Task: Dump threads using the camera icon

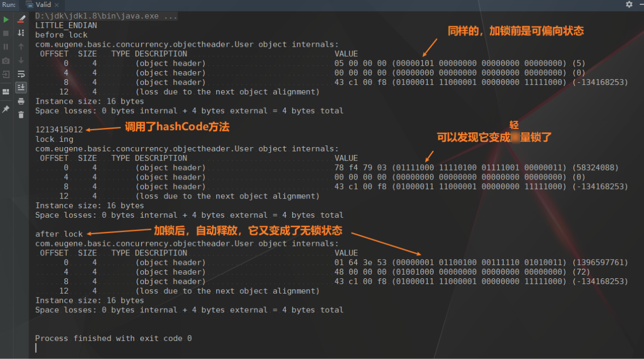Action: pyautogui.click(x=6, y=61)
